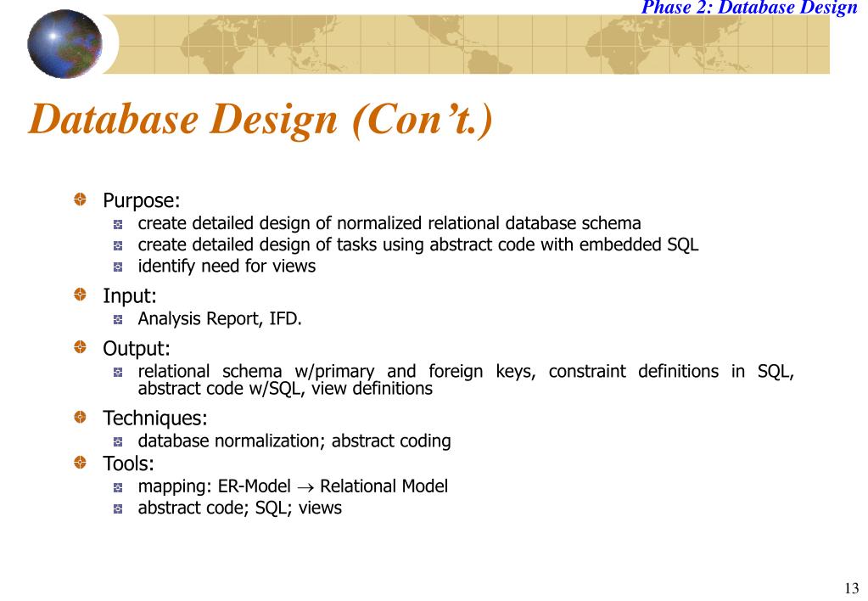Click square bullet beside 'abstract code; SQL; views'
Image resolution: width=868 pixels, height=601 pixels.
coord(118,508)
